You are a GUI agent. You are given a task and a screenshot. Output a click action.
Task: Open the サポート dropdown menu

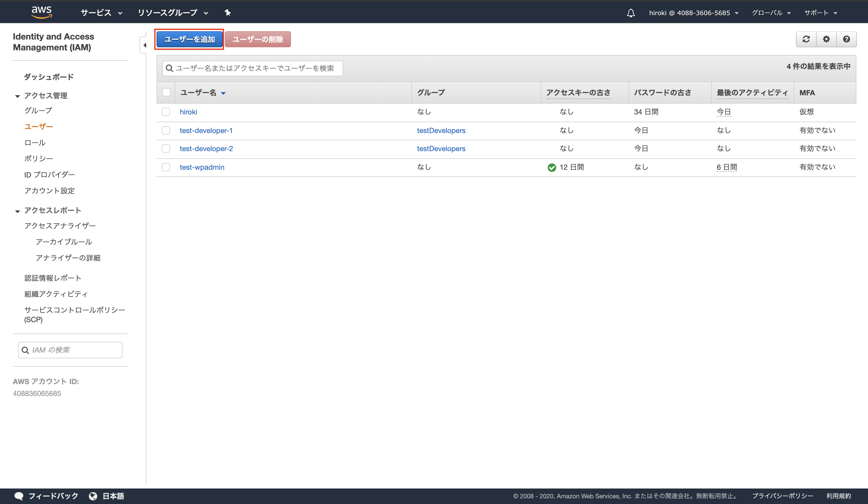tap(821, 13)
